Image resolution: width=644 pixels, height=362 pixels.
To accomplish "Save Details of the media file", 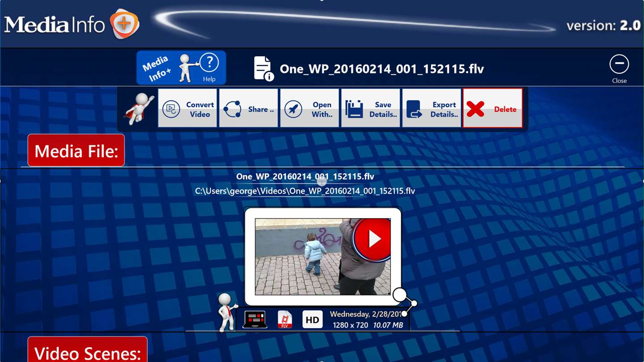I will 371,109.
